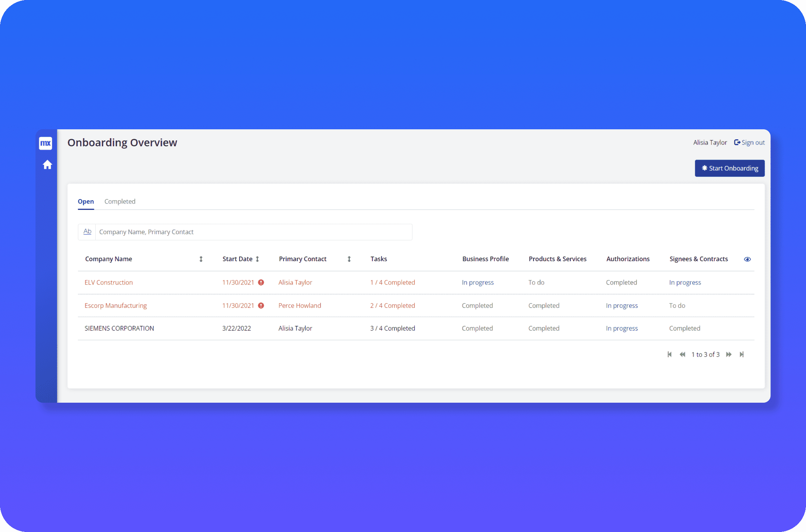Toggle column visibility with the eye icon
This screenshot has height=532, width=806.
point(747,259)
